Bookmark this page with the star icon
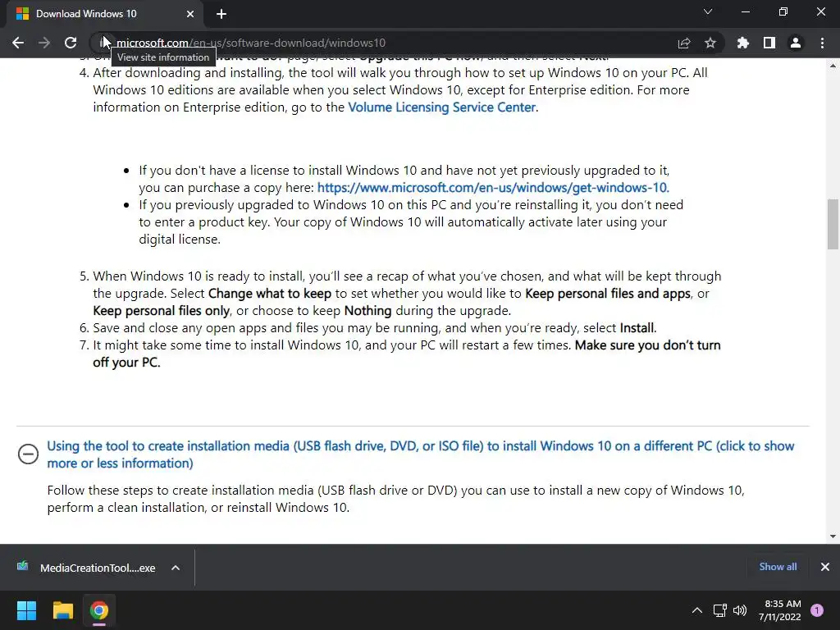This screenshot has height=630, width=840. [710, 43]
